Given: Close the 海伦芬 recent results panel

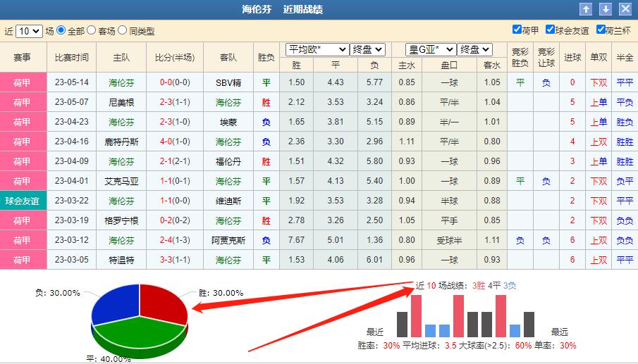Looking at the screenshot, I should pyautogui.click(x=625, y=9).
